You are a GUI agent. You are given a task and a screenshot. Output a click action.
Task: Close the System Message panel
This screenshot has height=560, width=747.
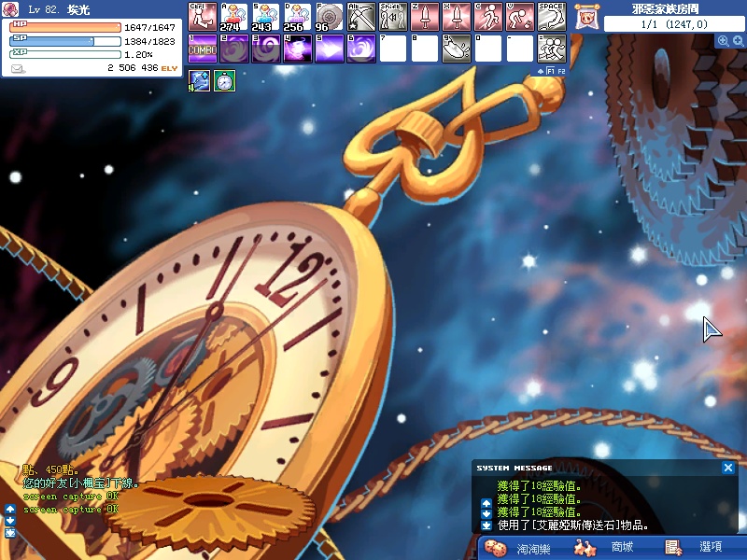pyautogui.click(x=728, y=468)
